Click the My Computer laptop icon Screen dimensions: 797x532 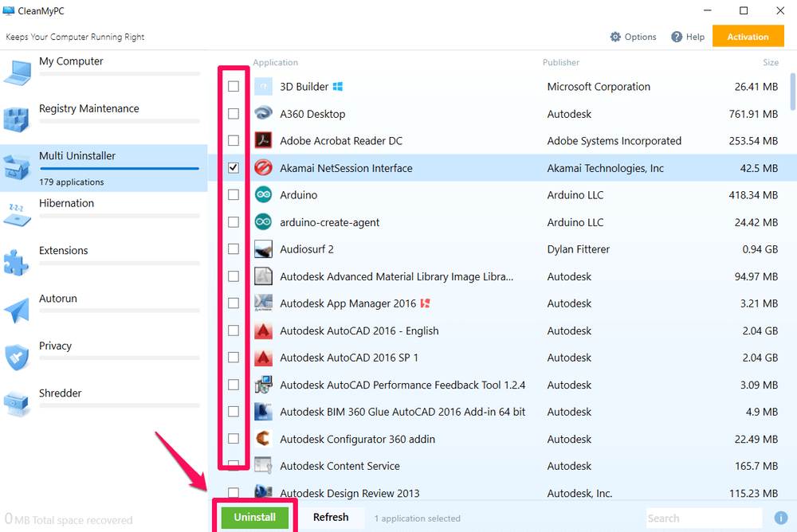pyautogui.click(x=18, y=72)
